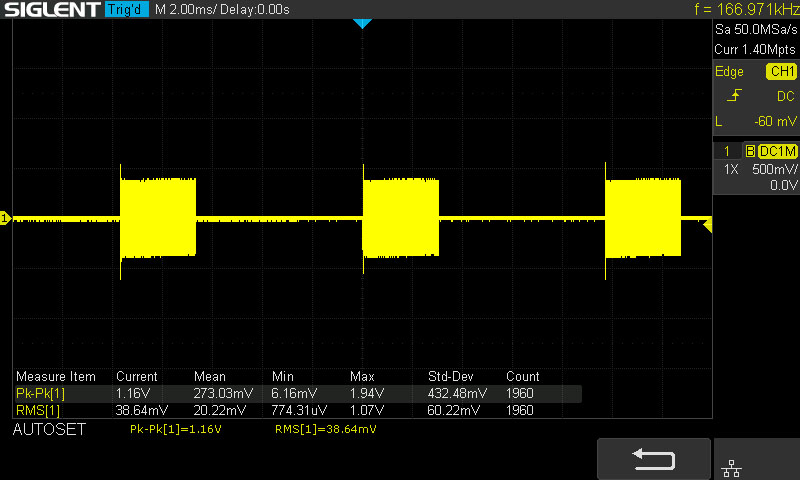Screen dimensions: 800x480
Task: Click the Pk-Pk Std-Dev value 432.48mV
Action: coord(457,393)
